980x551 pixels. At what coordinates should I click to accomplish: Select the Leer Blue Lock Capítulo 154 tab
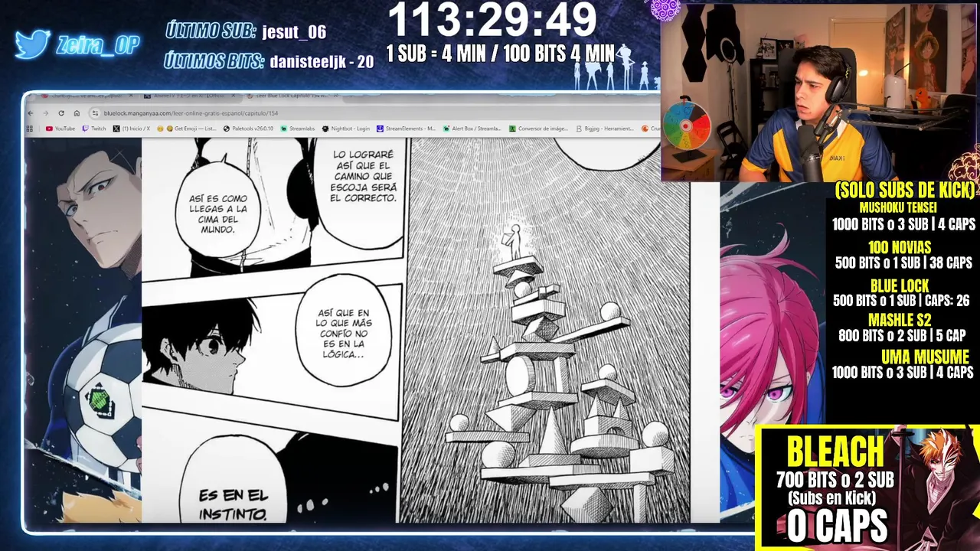(x=291, y=96)
